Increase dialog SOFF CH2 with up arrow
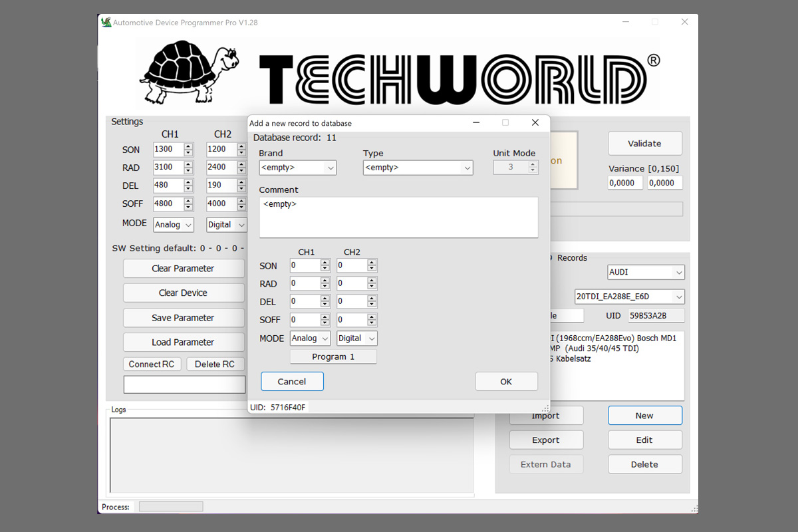 pos(372,317)
